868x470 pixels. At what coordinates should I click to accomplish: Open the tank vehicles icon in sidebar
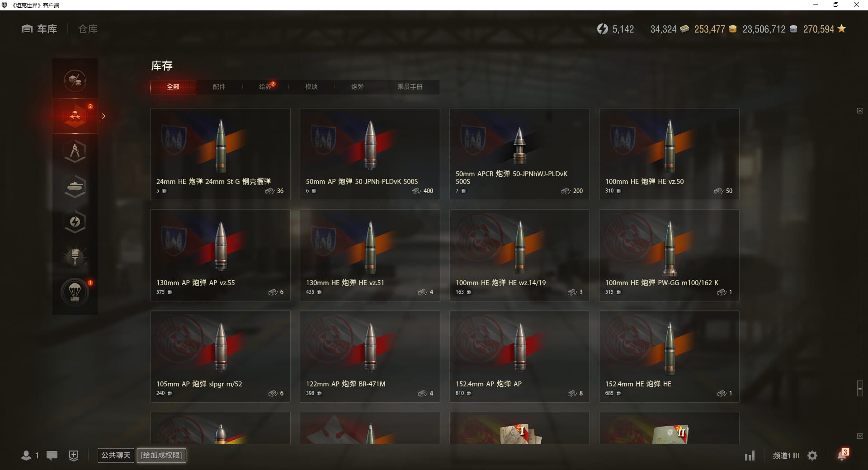pos(75,186)
